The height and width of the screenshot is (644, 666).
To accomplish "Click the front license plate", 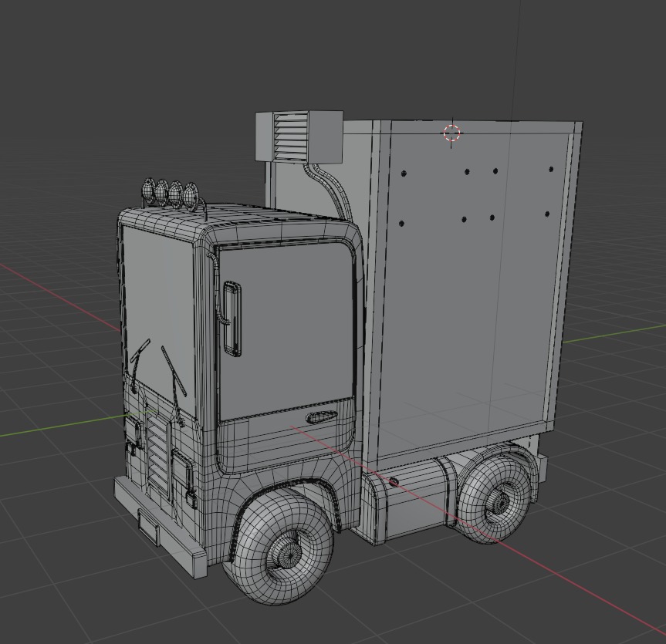I will tap(149, 528).
